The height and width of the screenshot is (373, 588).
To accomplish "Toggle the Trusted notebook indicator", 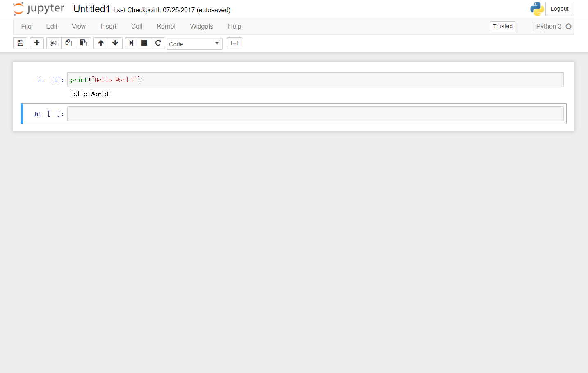I will (502, 27).
